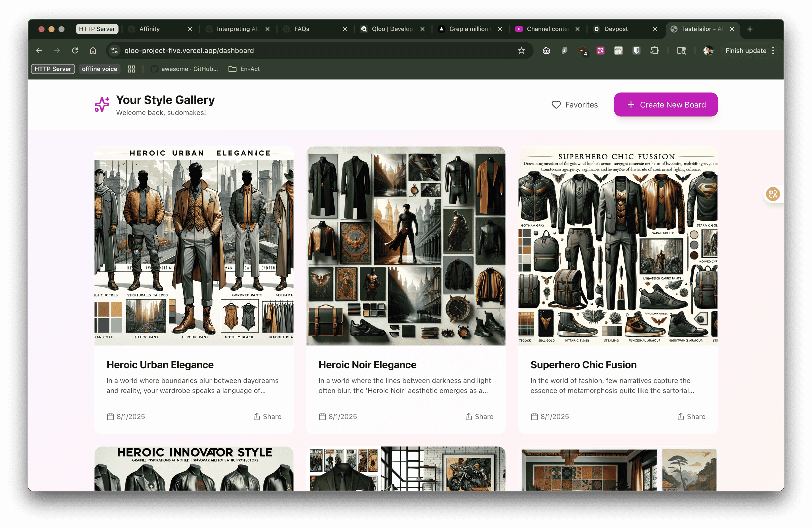812x528 pixels.
Task: Open the En-Act bookmarks folder
Action: pos(244,69)
